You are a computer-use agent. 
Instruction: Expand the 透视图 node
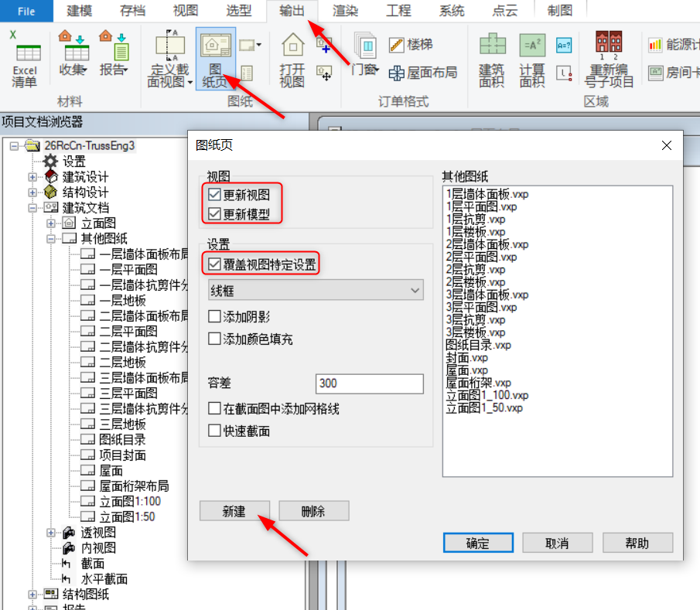(51, 533)
